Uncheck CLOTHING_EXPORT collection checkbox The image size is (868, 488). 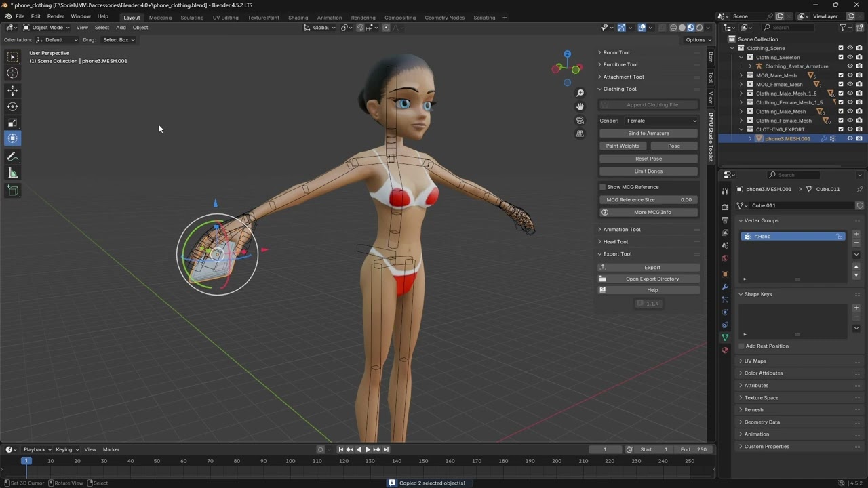pyautogui.click(x=841, y=129)
